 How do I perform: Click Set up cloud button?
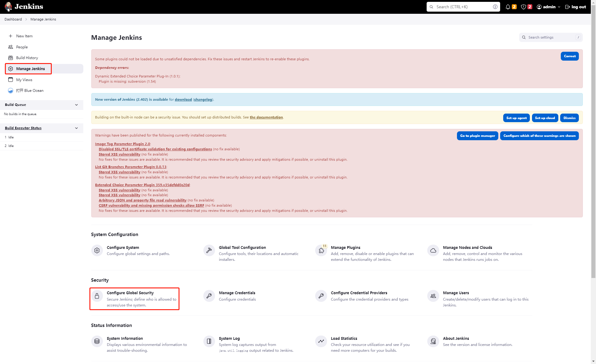[545, 118]
